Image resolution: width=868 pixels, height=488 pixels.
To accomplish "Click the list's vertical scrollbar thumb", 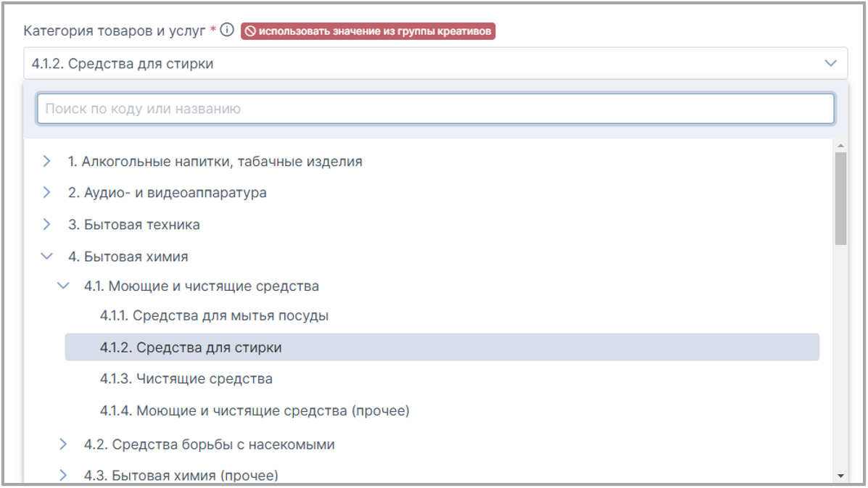I will pyautogui.click(x=840, y=197).
